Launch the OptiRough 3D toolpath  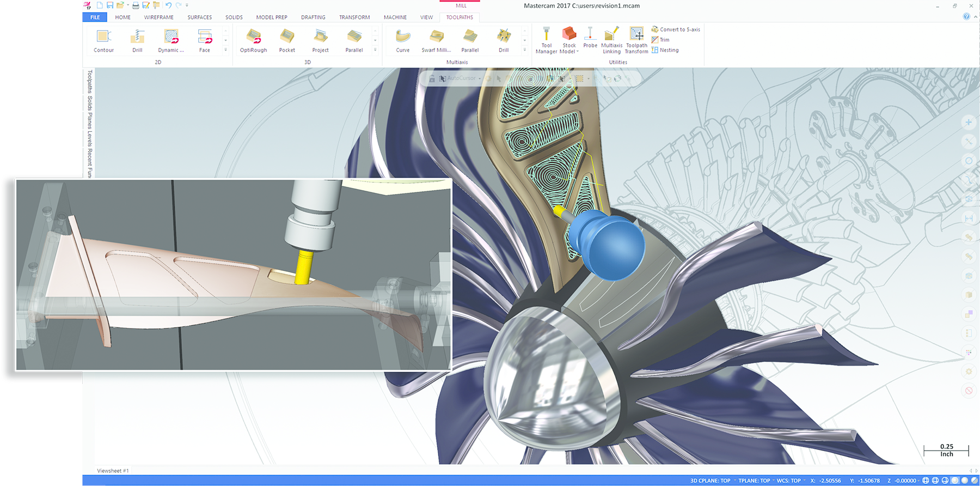[x=254, y=41]
